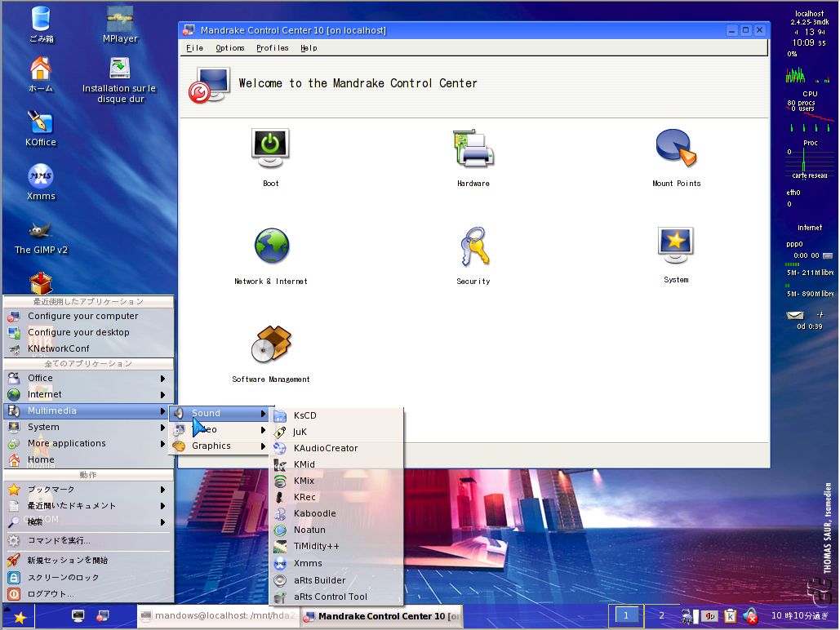Open the Network & Internet globe icon
Screen dimensions: 840x630
point(271,246)
